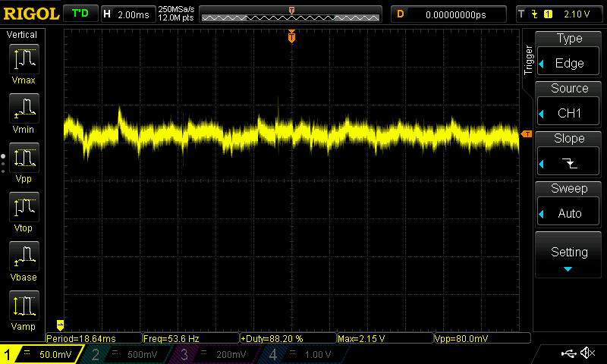Click the T'D trigger status indicator
The height and width of the screenshot is (364, 607).
[80, 14]
